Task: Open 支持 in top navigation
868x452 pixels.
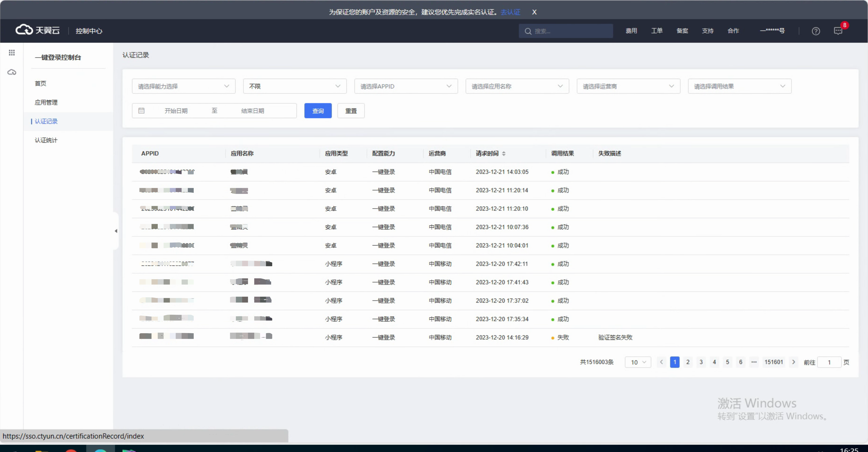Action: 708,31
